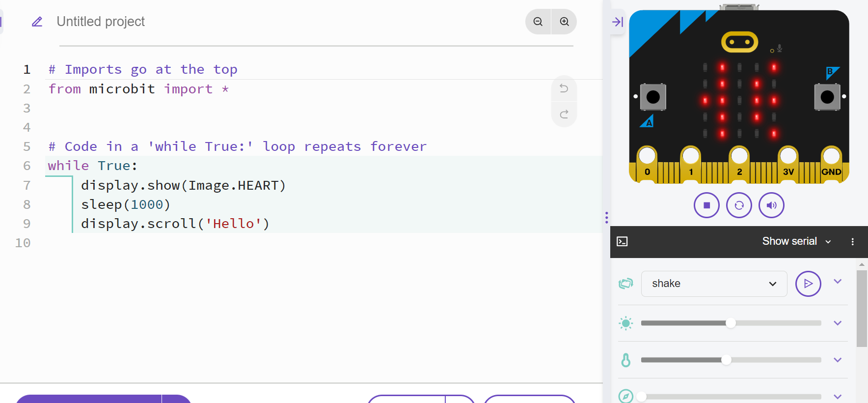Viewport: 868px width, 403px height.
Task: Click the compass icon
Action: click(625, 396)
